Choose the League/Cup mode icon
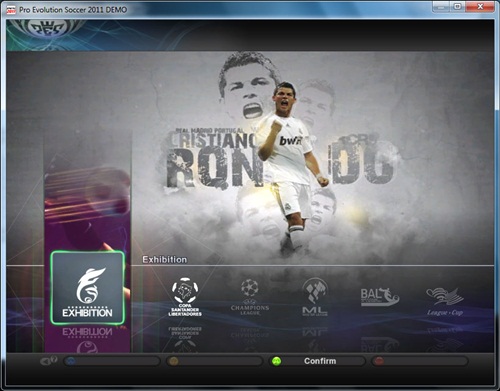 [445, 301]
